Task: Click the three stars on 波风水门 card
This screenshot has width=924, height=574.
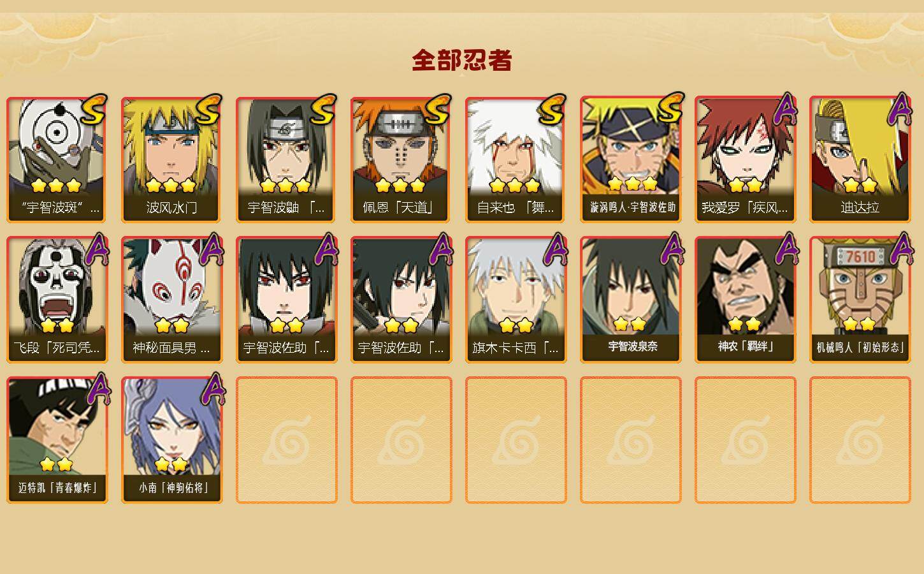Action: point(171,186)
